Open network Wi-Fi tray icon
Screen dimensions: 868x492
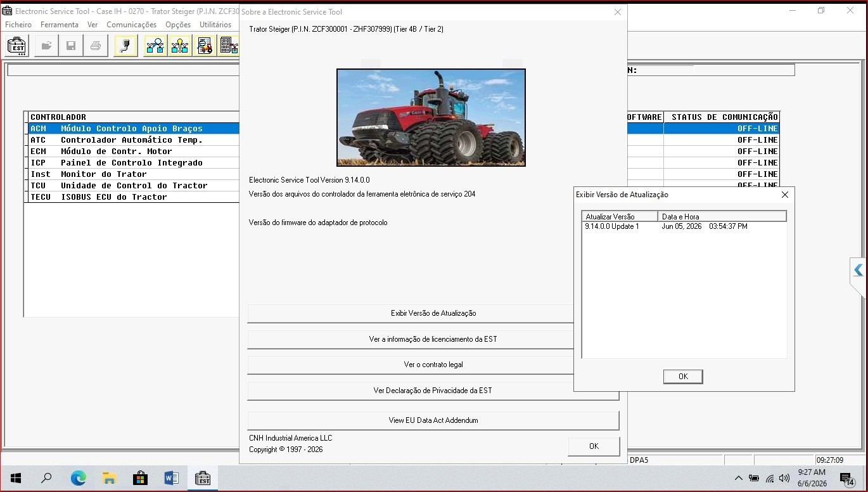pos(770,479)
